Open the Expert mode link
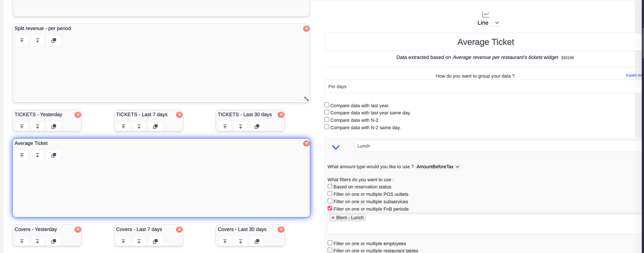 tap(635, 75)
